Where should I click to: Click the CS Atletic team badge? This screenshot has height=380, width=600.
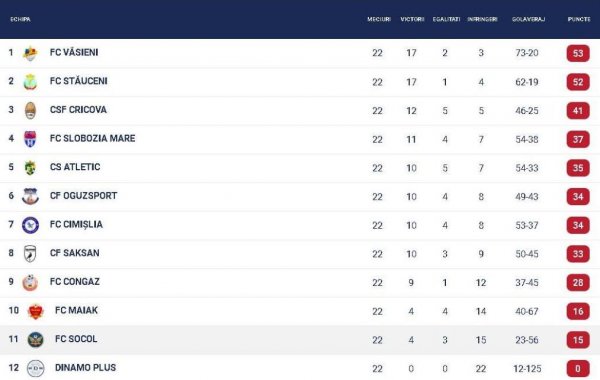coord(30,168)
